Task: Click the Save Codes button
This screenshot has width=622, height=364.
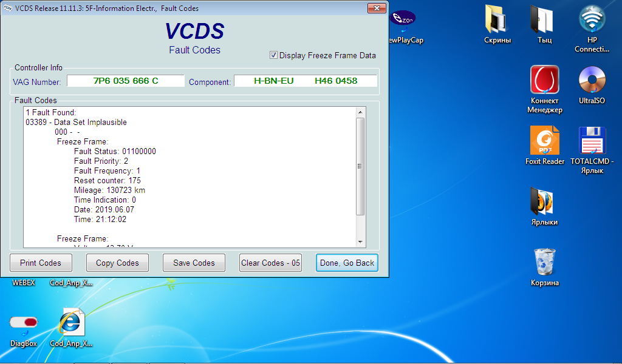Action: 194,263
